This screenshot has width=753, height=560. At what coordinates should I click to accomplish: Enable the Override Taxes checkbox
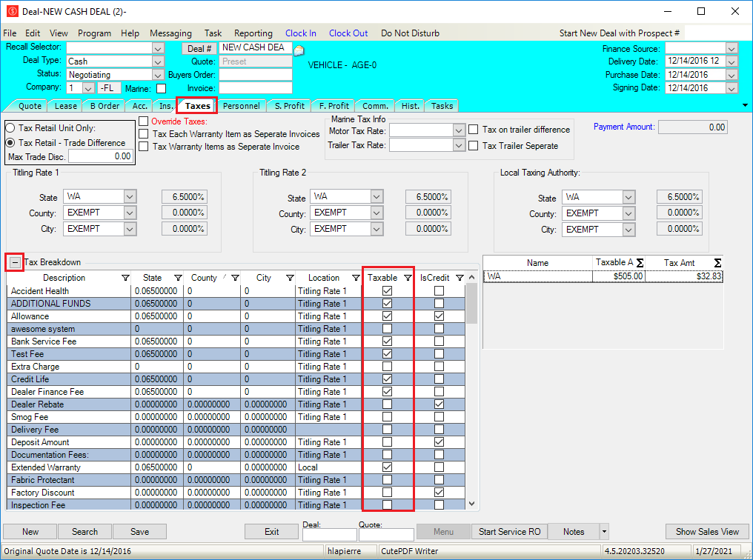click(143, 121)
